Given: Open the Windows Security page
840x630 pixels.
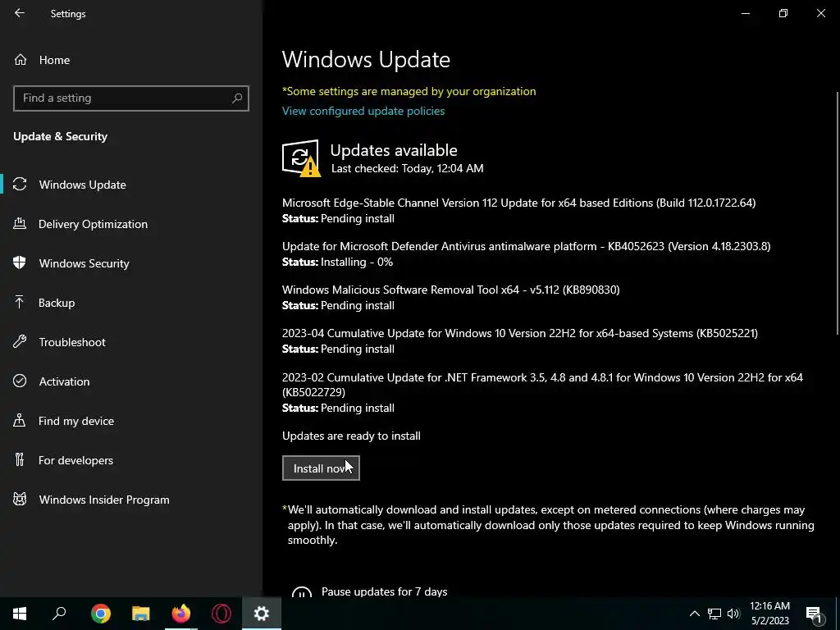Looking at the screenshot, I should click(x=84, y=263).
